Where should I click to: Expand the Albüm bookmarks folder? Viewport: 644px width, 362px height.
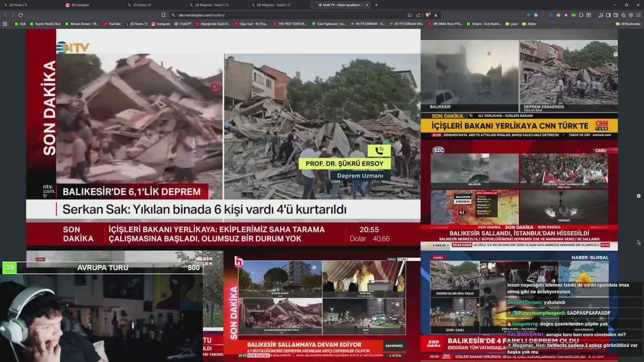529,24
